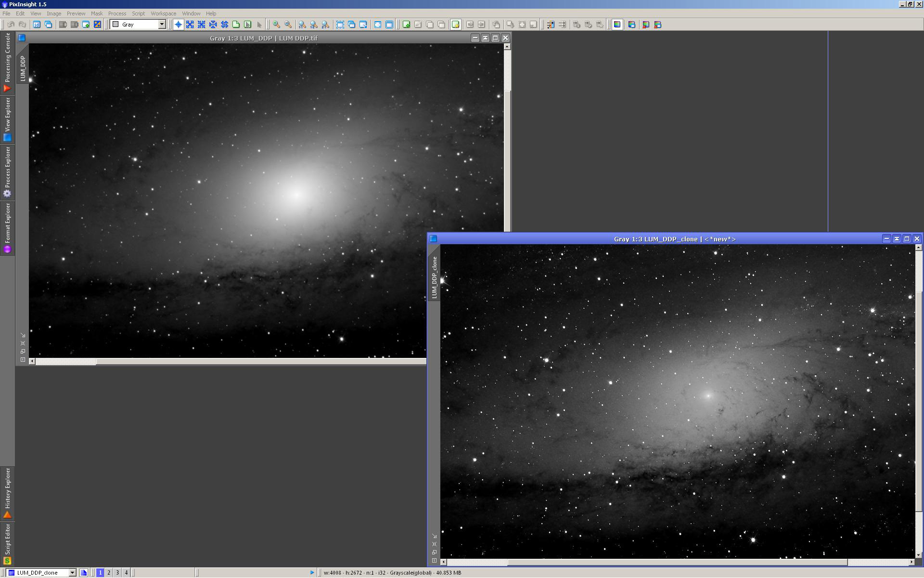Open the File menu

coord(6,13)
